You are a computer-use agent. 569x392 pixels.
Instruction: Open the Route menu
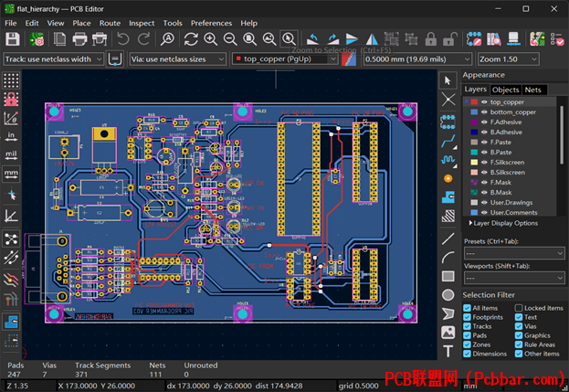click(110, 23)
